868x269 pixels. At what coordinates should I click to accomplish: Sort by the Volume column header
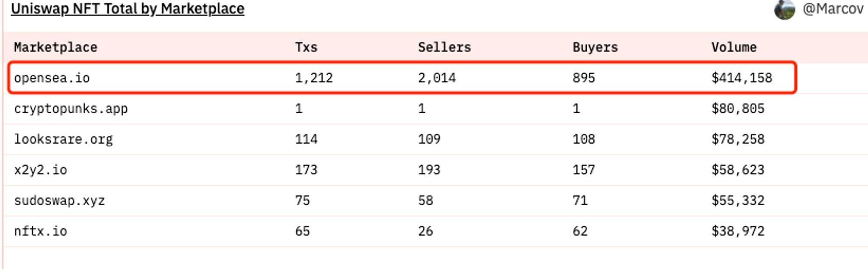pyautogui.click(x=733, y=47)
